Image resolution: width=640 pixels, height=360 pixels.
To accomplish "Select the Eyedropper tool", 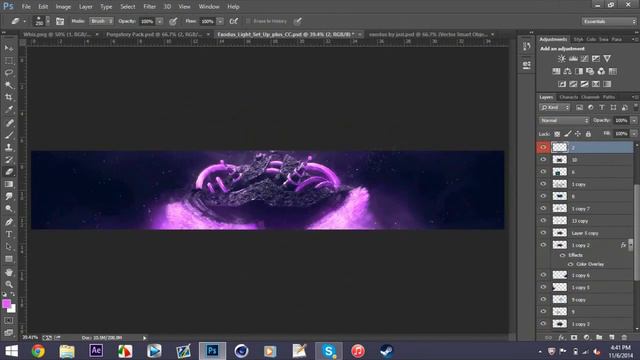I will [x=9, y=109].
